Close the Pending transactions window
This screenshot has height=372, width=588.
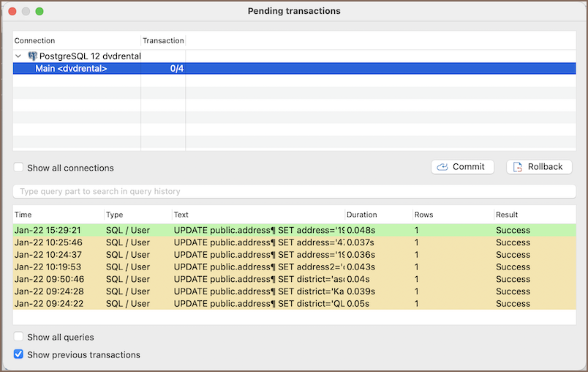pyautogui.click(x=12, y=12)
